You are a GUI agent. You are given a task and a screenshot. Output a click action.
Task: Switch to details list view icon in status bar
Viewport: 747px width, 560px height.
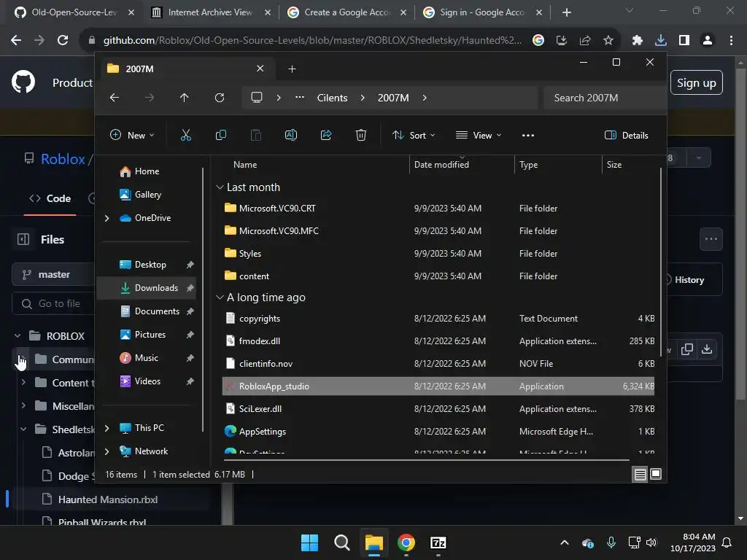point(640,474)
